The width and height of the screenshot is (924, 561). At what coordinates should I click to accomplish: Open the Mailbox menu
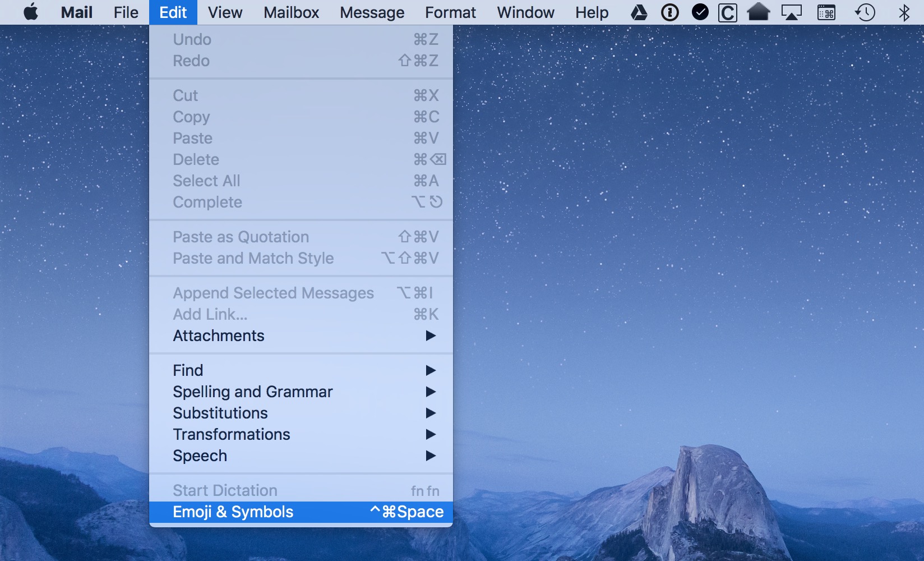click(x=291, y=12)
